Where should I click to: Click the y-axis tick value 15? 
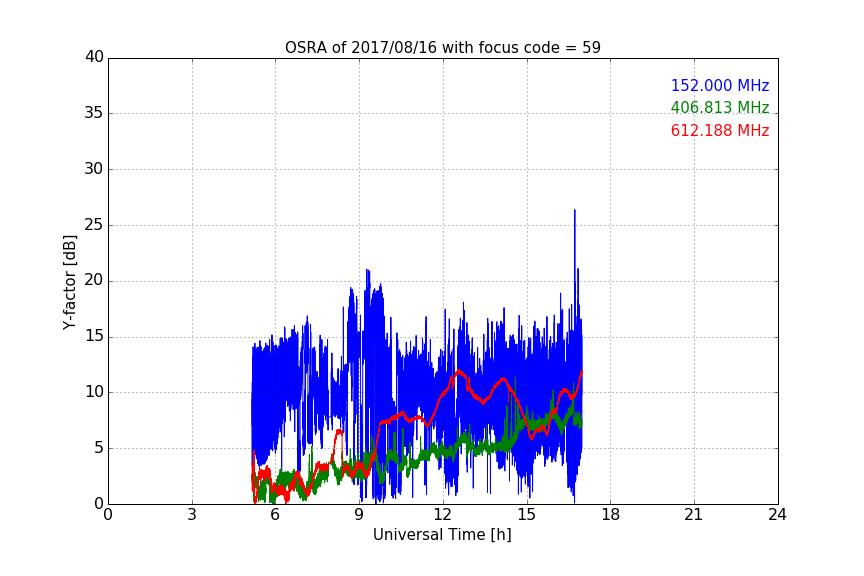point(94,336)
